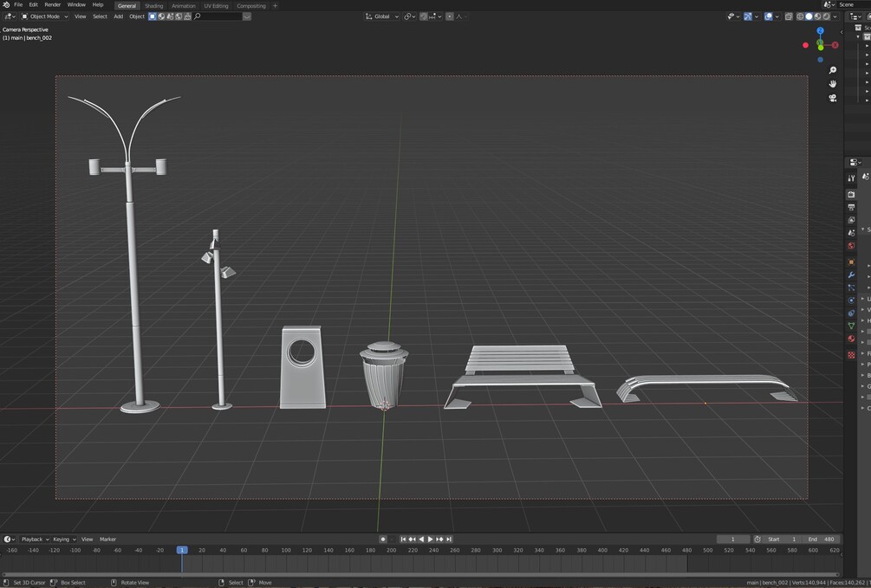Click the Add menu in viewport header
The image size is (871, 588).
[119, 16]
